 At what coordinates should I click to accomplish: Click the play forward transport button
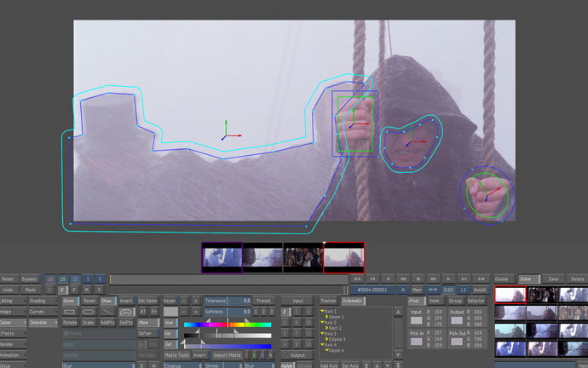pos(448,279)
